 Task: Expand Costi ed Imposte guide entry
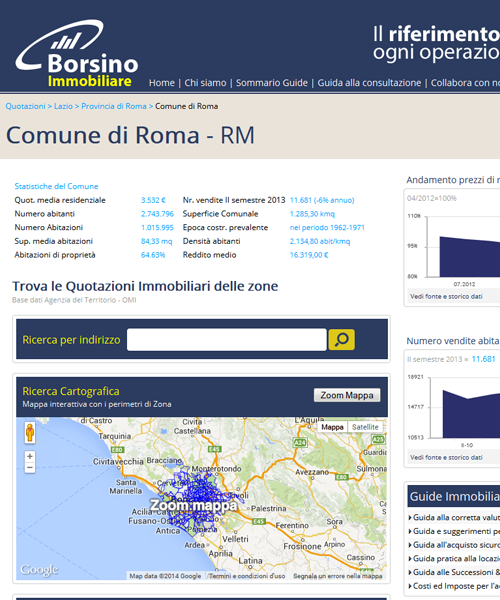coord(454,586)
